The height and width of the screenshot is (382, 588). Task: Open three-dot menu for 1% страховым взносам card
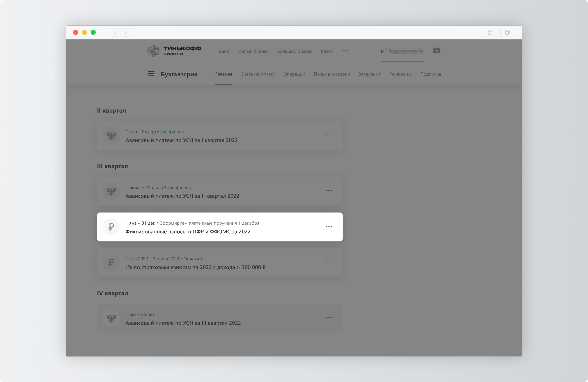(x=329, y=262)
